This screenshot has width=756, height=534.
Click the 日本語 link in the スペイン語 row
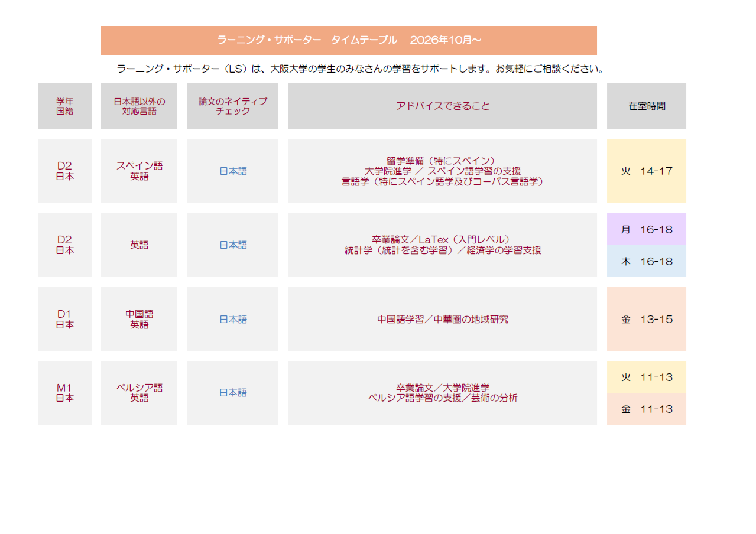233,171
